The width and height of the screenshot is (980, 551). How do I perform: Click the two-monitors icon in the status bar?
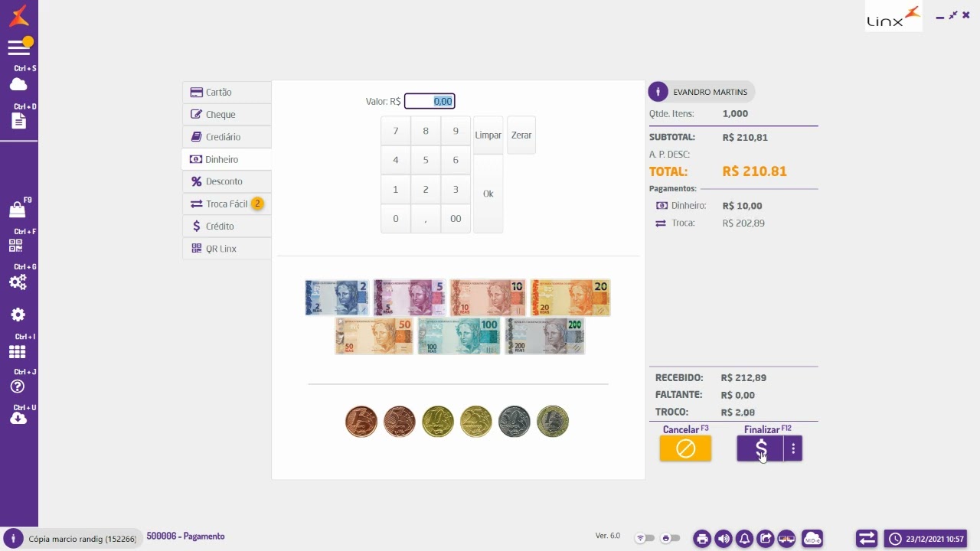click(786, 539)
